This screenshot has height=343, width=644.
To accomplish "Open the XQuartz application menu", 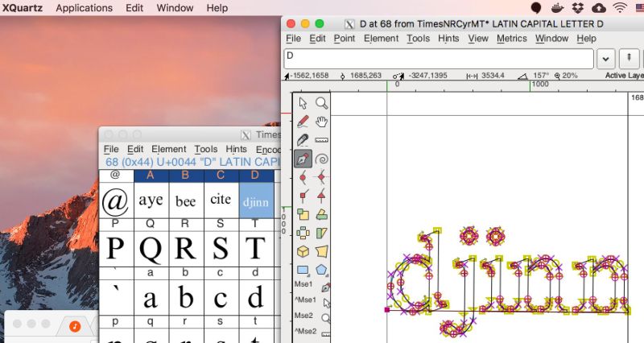I will coord(23,8).
